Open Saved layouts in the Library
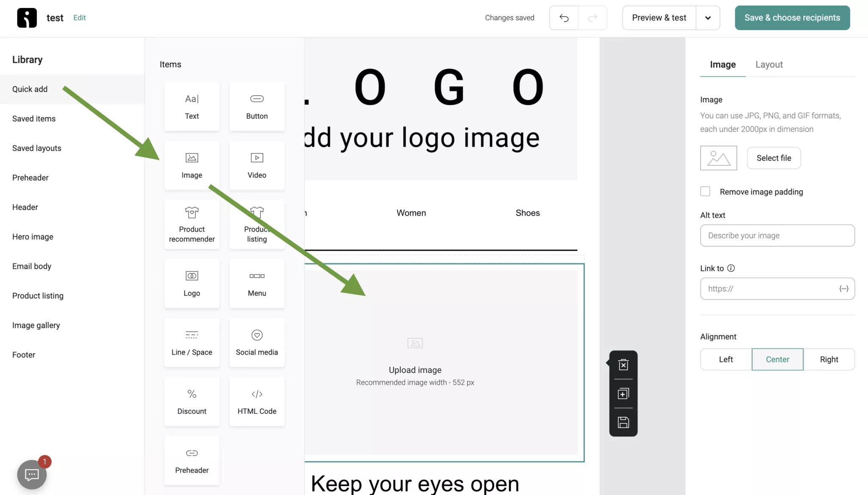 tap(36, 148)
